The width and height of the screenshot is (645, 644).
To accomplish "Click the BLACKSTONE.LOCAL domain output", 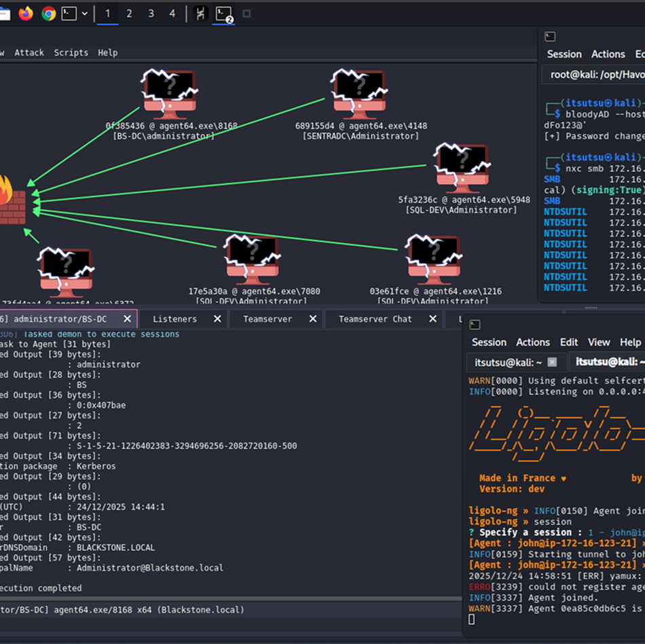I will 115,548.
